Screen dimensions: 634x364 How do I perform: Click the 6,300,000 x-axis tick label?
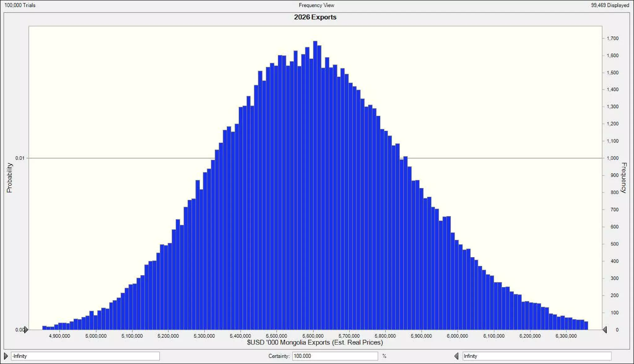(566, 336)
